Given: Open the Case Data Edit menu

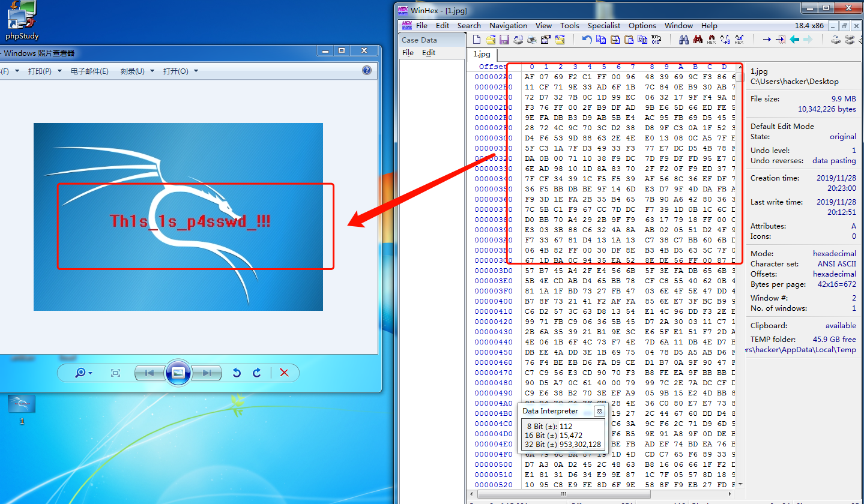Looking at the screenshot, I should 429,52.
